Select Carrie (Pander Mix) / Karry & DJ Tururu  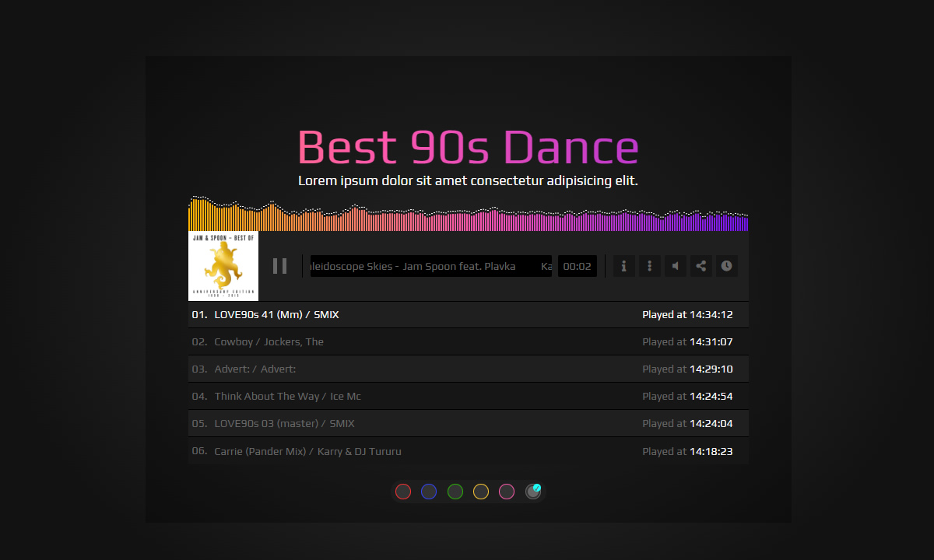pyautogui.click(x=469, y=451)
